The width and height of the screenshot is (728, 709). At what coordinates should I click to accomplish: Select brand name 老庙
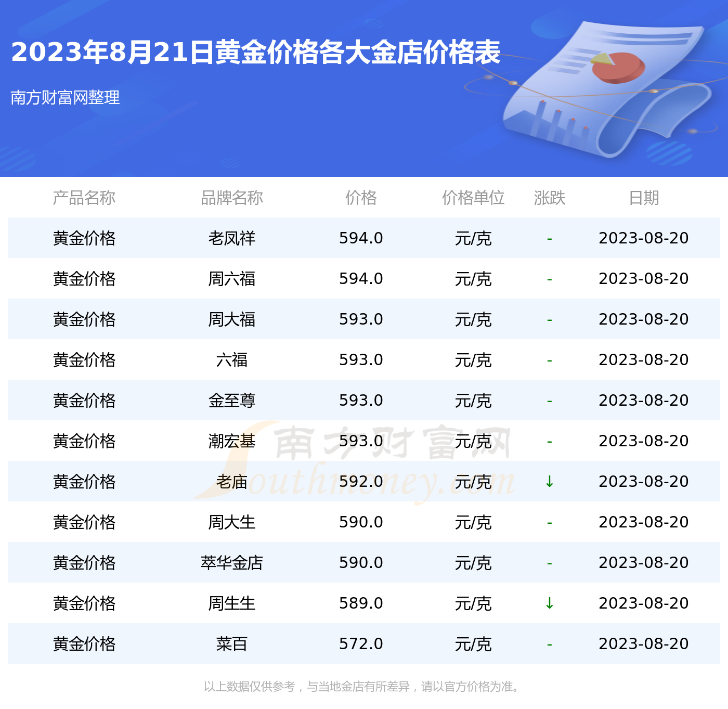click(232, 482)
